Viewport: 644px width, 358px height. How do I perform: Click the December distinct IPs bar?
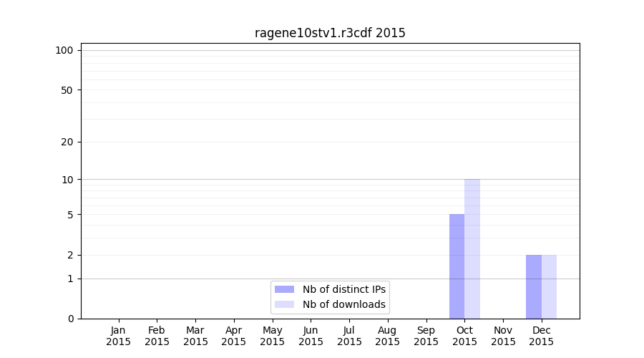534,286
